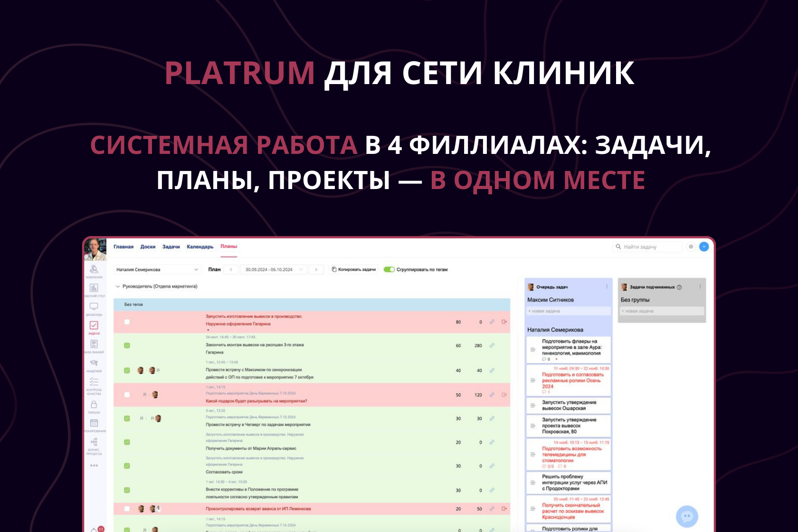Image resolution: width=798 pixels, height=532 pixels.
Task: Open the Задачи подчиненных three-dot menu
Action: point(700,287)
